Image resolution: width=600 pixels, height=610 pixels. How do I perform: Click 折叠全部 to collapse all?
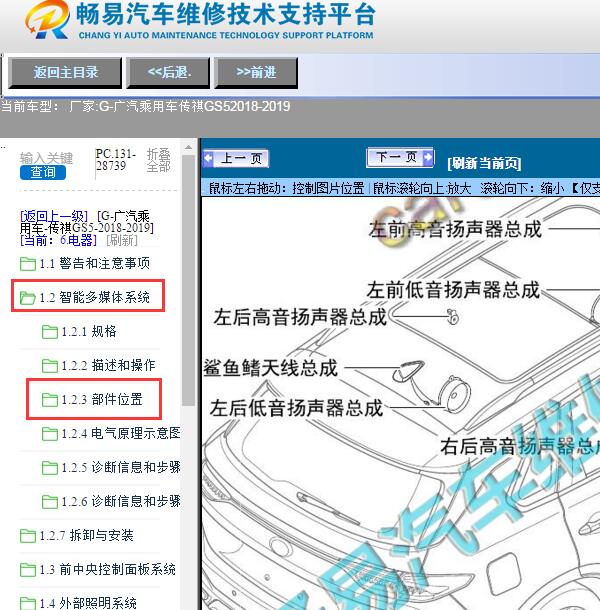[x=158, y=160]
